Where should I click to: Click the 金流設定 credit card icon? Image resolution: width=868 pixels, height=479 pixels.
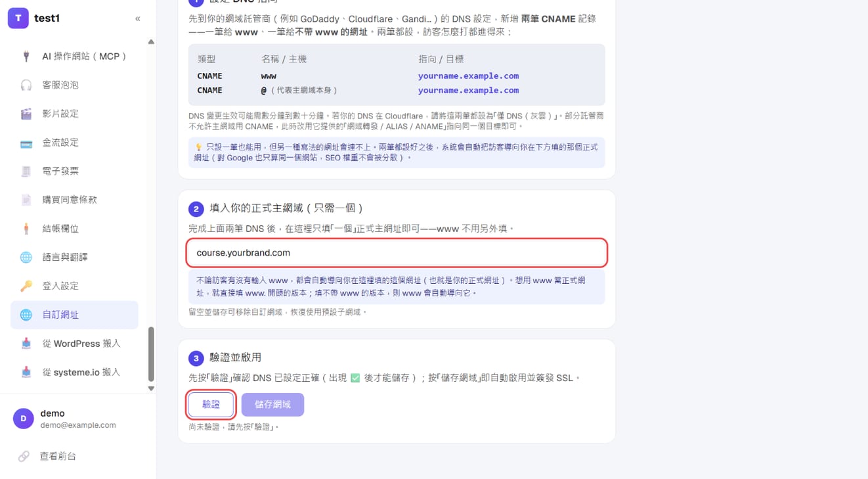(x=26, y=143)
